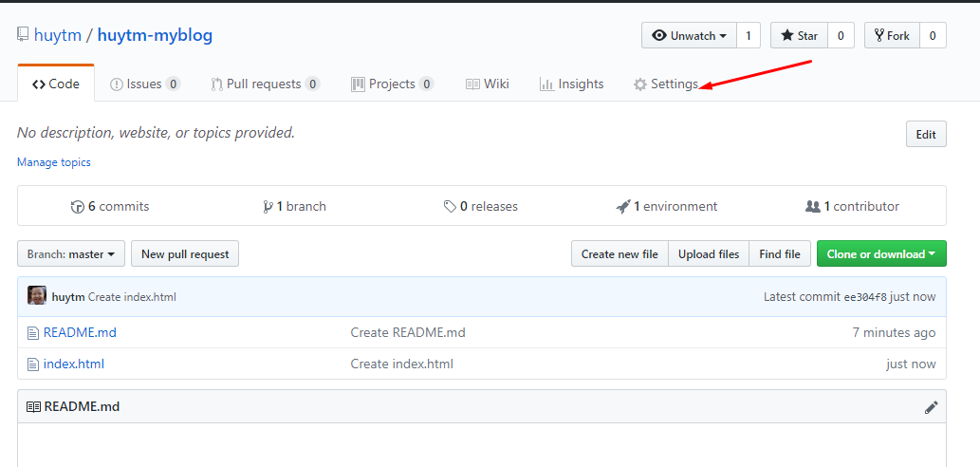Viewport: 980px width, 467px height.
Task: Click the star count 0
Action: (x=841, y=36)
